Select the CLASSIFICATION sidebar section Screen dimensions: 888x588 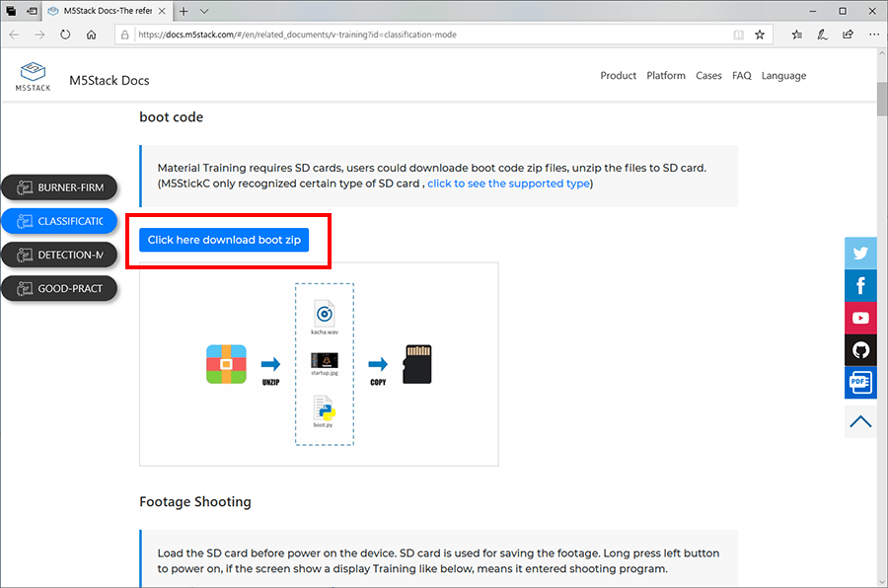(x=59, y=221)
